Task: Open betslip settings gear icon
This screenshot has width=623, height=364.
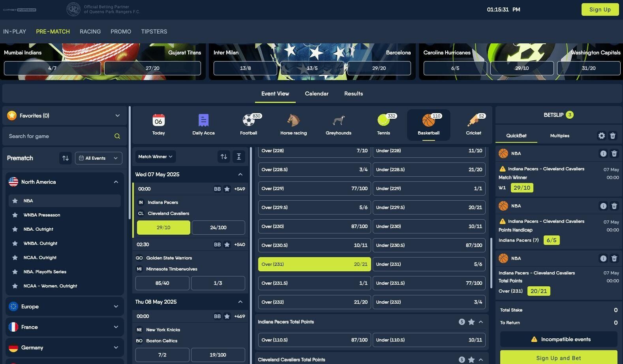Action: coord(601,136)
